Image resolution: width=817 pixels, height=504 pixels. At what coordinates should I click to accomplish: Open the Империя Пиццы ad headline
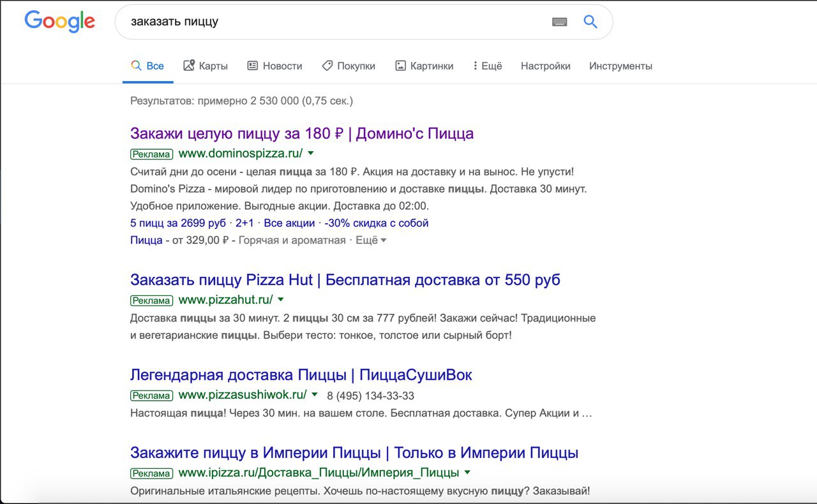[354, 453]
